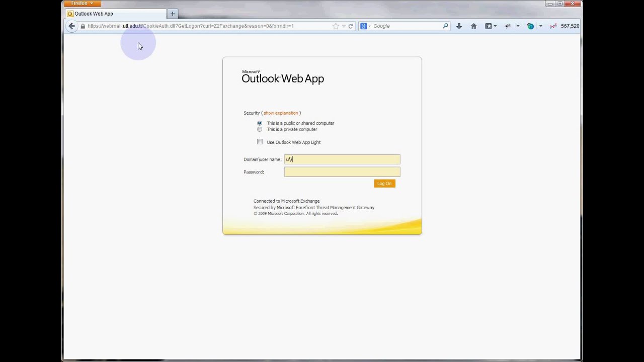Select the Outlook Web App tab
Viewport: 644px width, 362px height.
click(x=116, y=14)
